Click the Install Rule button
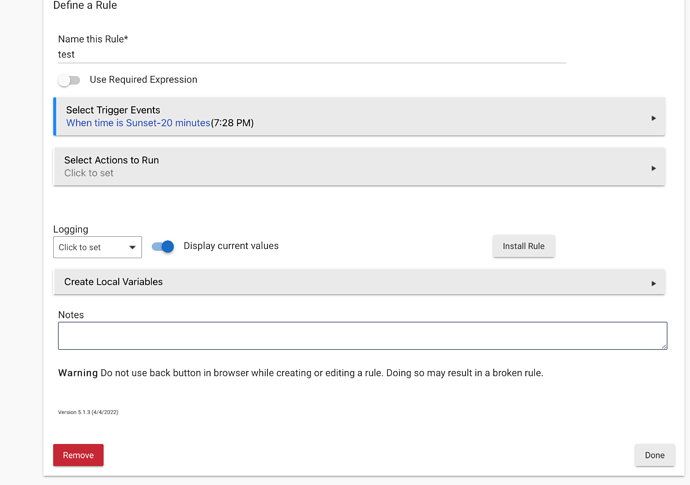The width and height of the screenshot is (690, 485). [523, 246]
